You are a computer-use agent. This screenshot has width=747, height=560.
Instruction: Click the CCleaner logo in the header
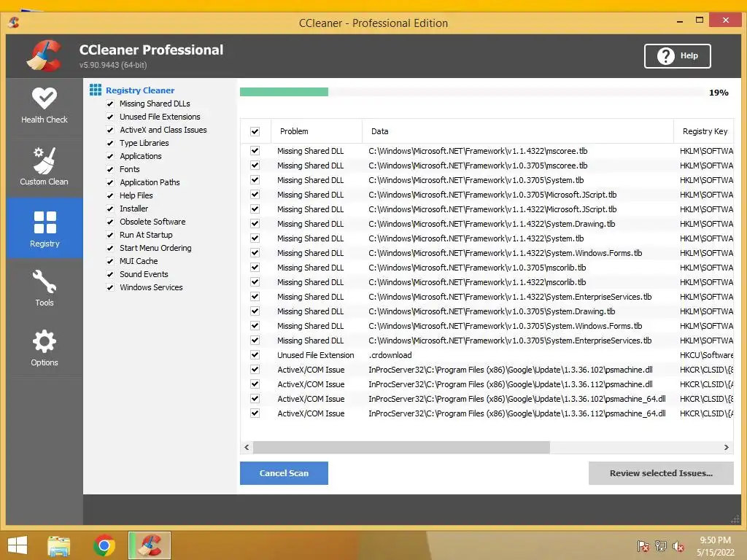[44, 55]
